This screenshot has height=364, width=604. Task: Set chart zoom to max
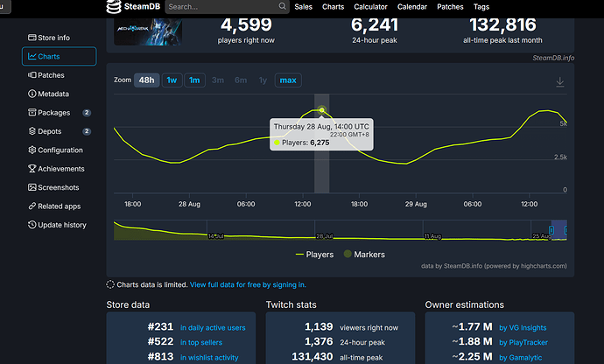click(x=287, y=80)
